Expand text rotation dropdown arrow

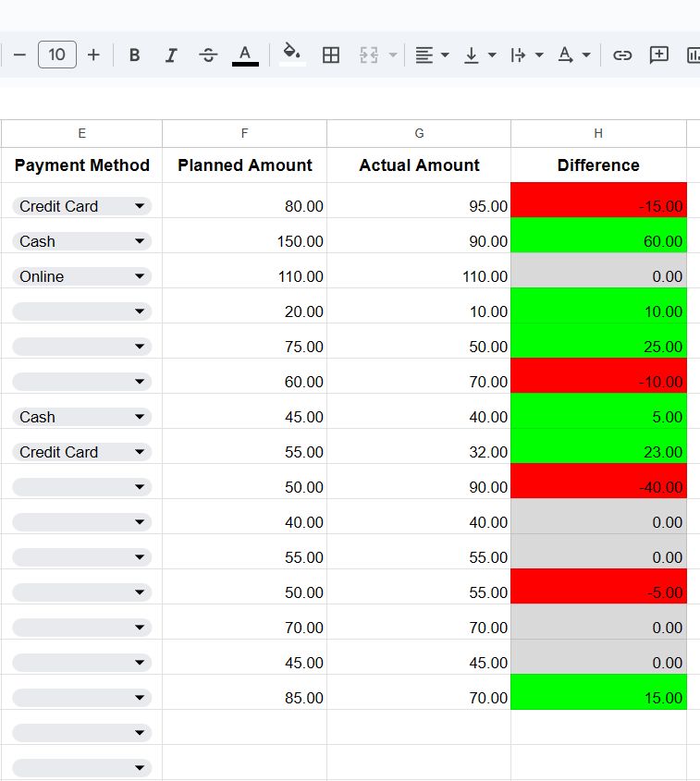coord(586,55)
